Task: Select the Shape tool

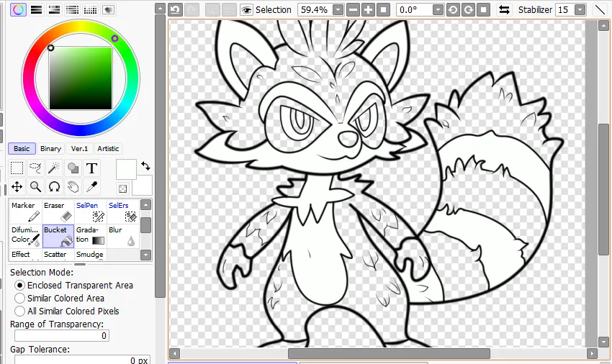Action: coord(73,168)
